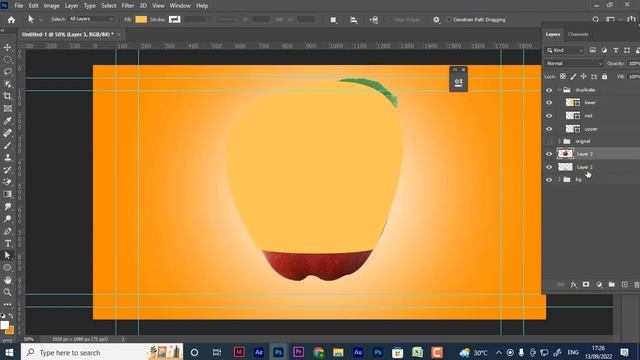Filter for type layers icon

[616, 50]
